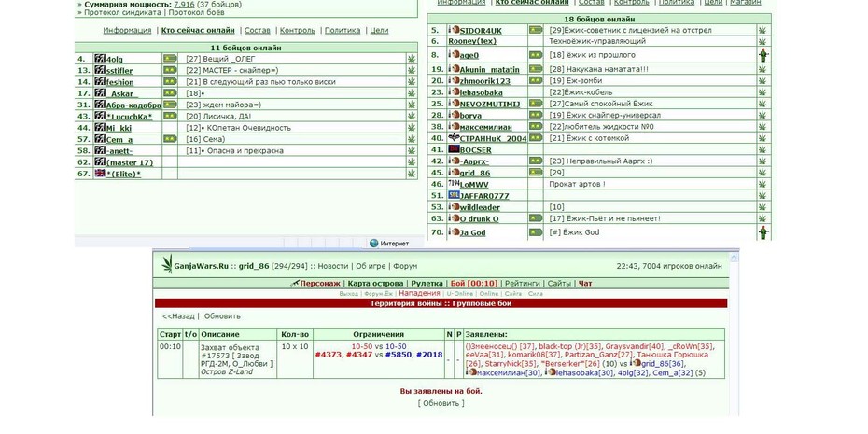Switch to the Состав tab in left panel
The height and width of the screenshot is (434, 868).
pyautogui.click(x=258, y=31)
